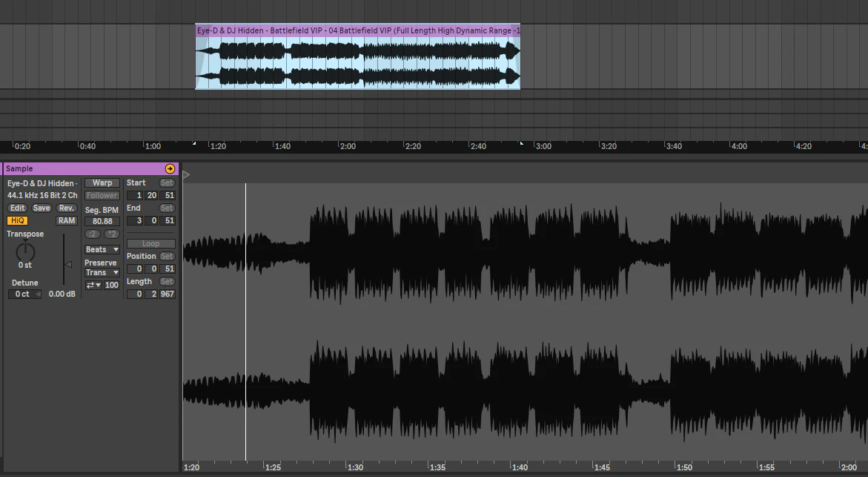Screen dimensions: 868x477
Task: Halve the tempo with the :2 button
Action: tap(93, 234)
